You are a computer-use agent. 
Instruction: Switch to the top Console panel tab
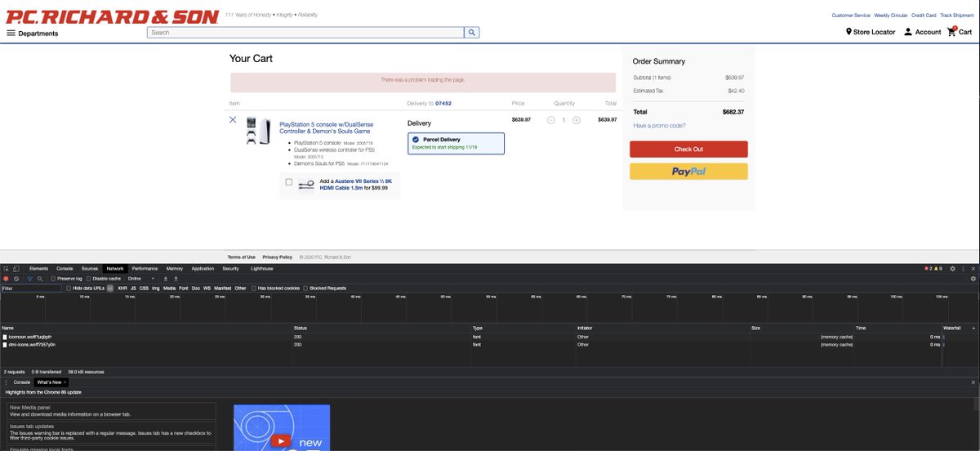(x=65, y=268)
